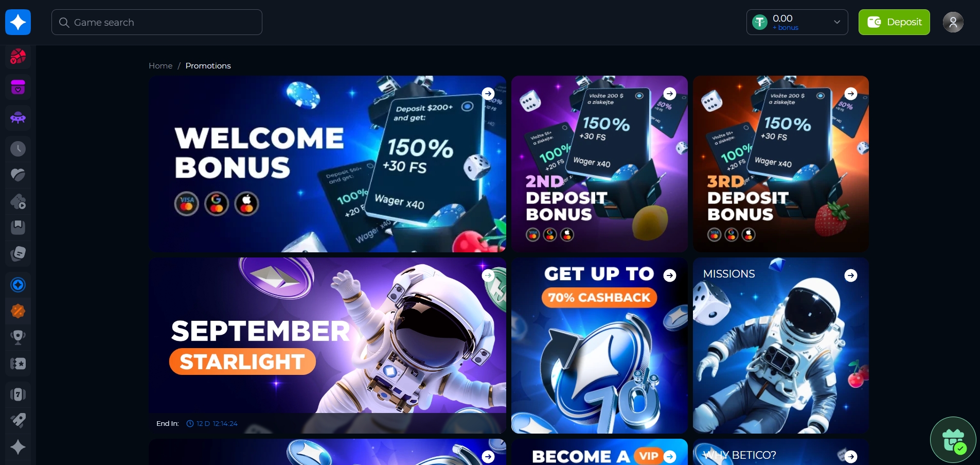Open the 70% Cashback promotion card
The image size is (980, 465).
599,345
